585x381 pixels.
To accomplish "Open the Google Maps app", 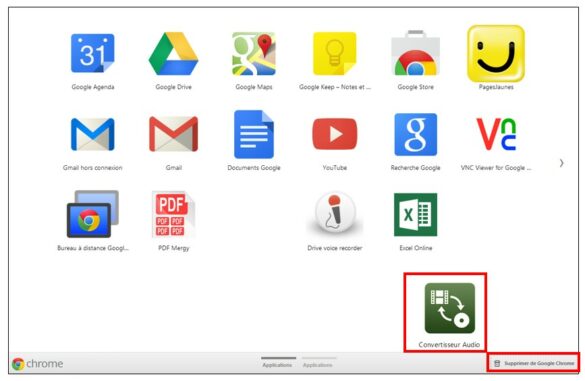I will pos(254,53).
